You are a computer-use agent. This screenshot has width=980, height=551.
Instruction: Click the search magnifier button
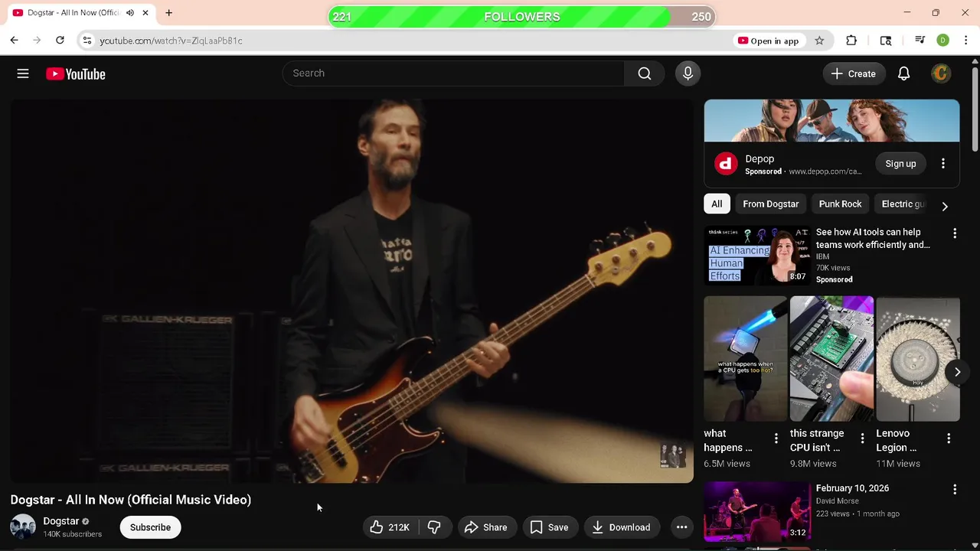[645, 73]
